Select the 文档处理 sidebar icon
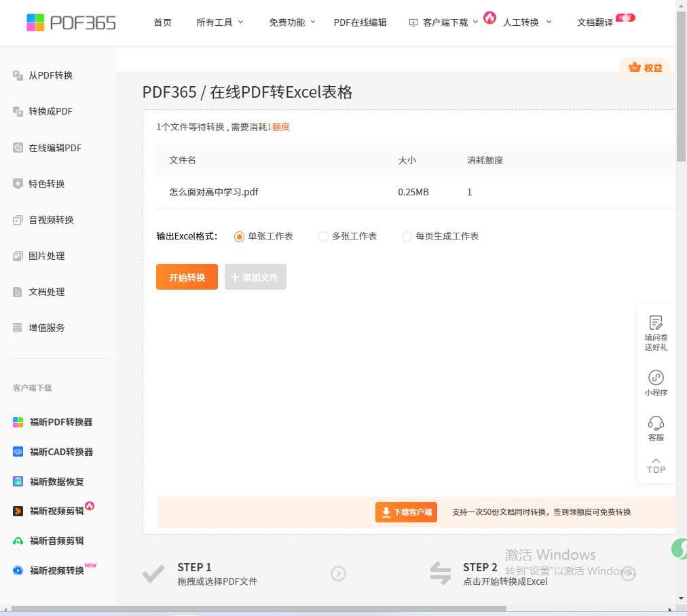Screen dimensions: 687x616 click(x=18, y=292)
